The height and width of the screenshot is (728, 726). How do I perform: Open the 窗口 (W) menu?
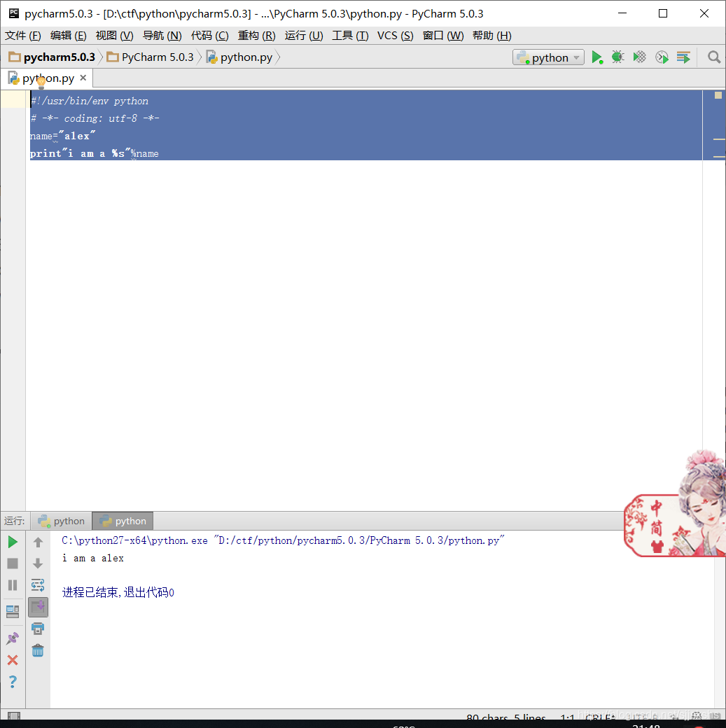443,36
